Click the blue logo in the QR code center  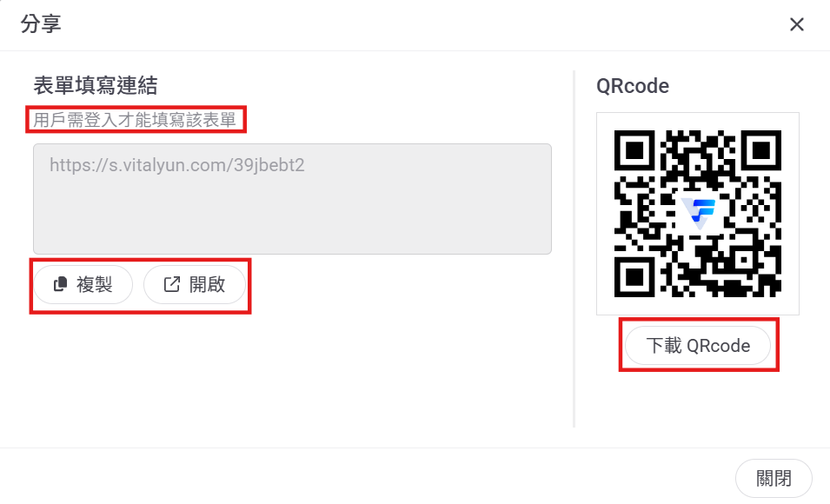click(698, 213)
